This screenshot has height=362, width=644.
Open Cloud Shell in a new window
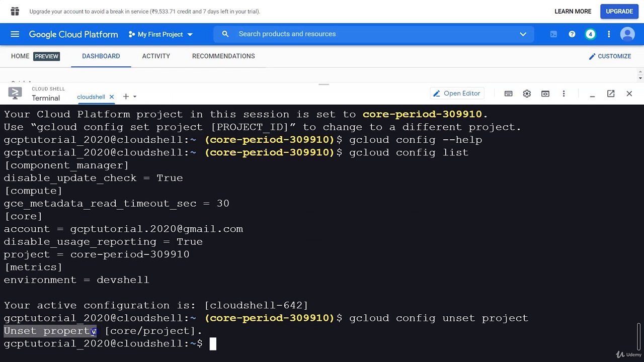[611, 94]
